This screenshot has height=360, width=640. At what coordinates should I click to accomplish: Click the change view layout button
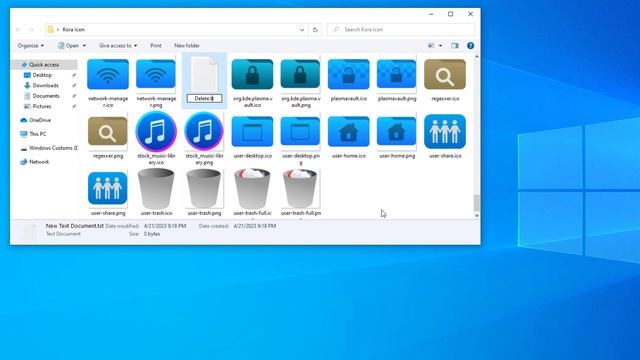(x=431, y=46)
